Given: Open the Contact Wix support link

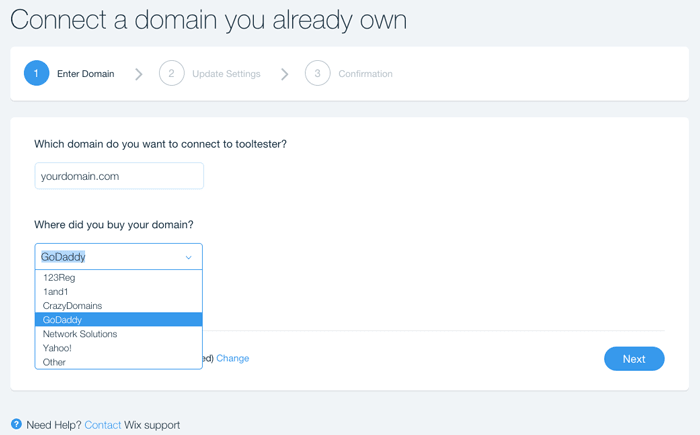Looking at the screenshot, I should pyautogui.click(x=103, y=425).
